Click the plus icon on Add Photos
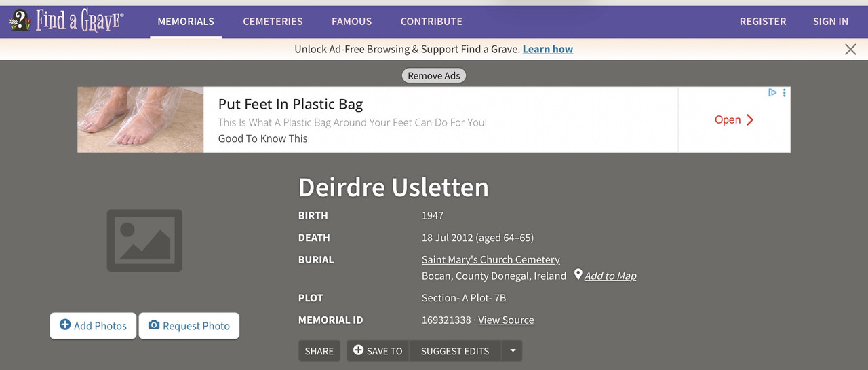 (x=65, y=325)
